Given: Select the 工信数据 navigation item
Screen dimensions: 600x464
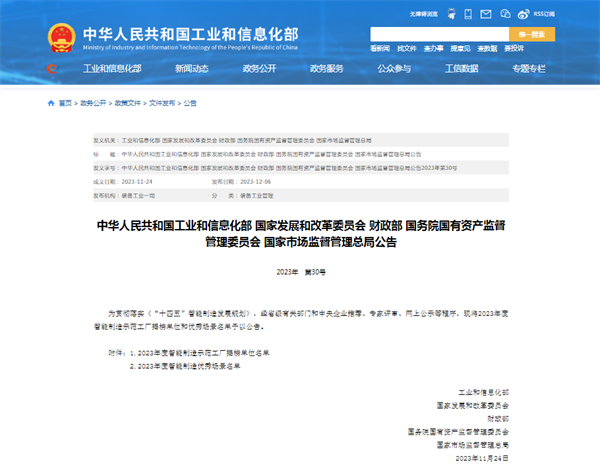Looking at the screenshot, I should tap(461, 69).
